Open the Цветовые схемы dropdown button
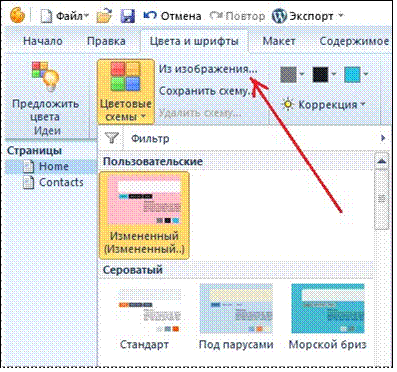Image resolution: width=397 pixels, height=372 pixels. coord(126,91)
